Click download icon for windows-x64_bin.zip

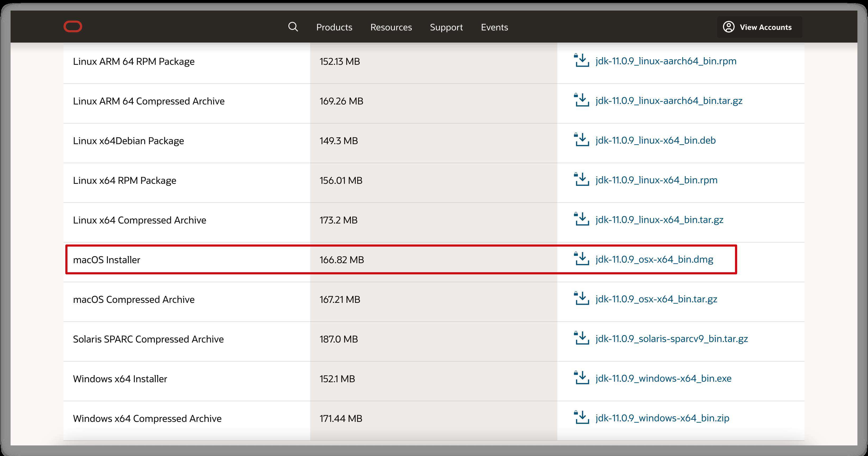581,418
